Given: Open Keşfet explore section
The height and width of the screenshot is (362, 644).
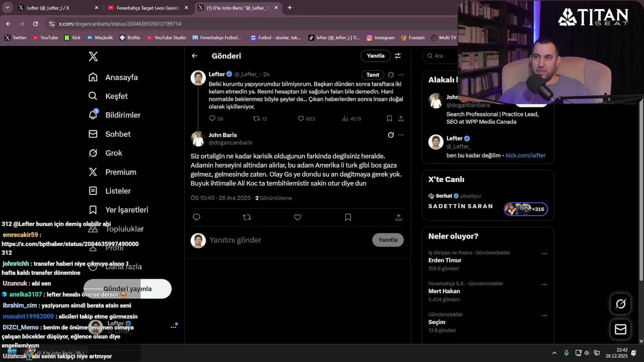Looking at the screenshot, I should point(108,96).
